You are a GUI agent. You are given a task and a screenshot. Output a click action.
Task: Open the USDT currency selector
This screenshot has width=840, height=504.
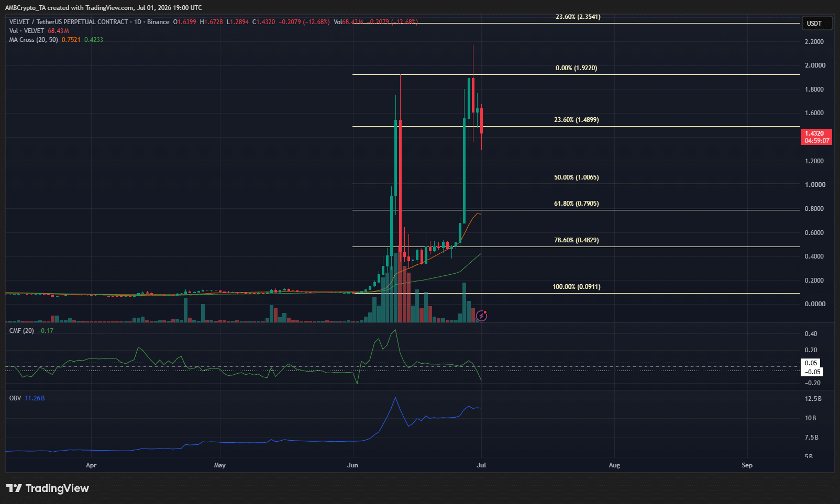tap(817, 23)
